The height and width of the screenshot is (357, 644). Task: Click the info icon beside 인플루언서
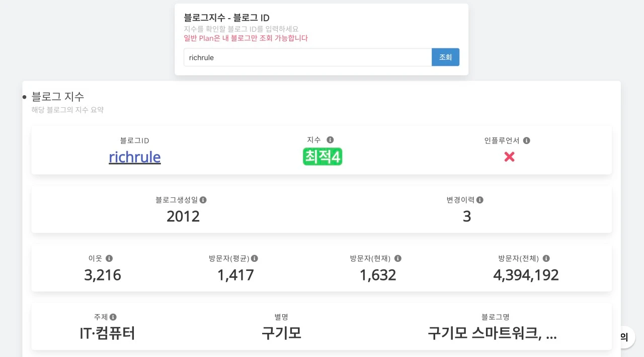[x=526, y=141]
